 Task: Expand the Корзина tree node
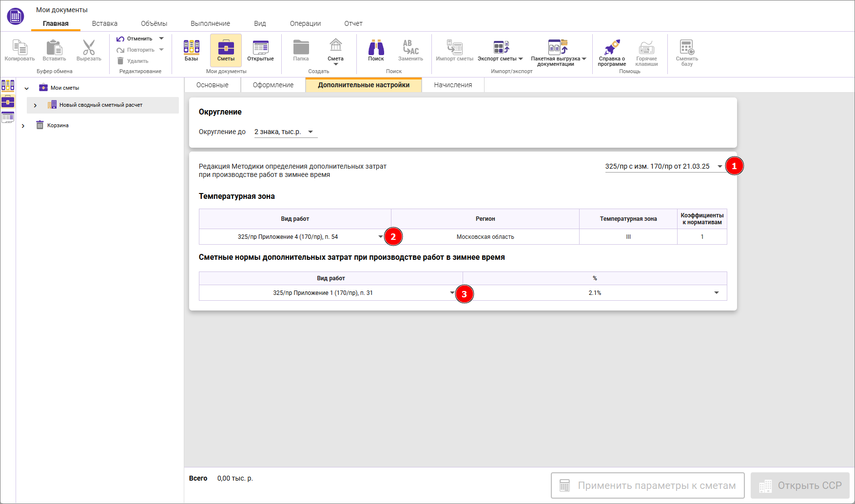click(x=23, y=126)
